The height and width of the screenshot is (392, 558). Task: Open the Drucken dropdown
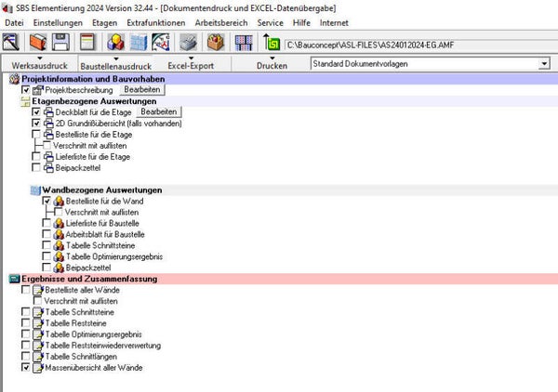pos(272,63)
